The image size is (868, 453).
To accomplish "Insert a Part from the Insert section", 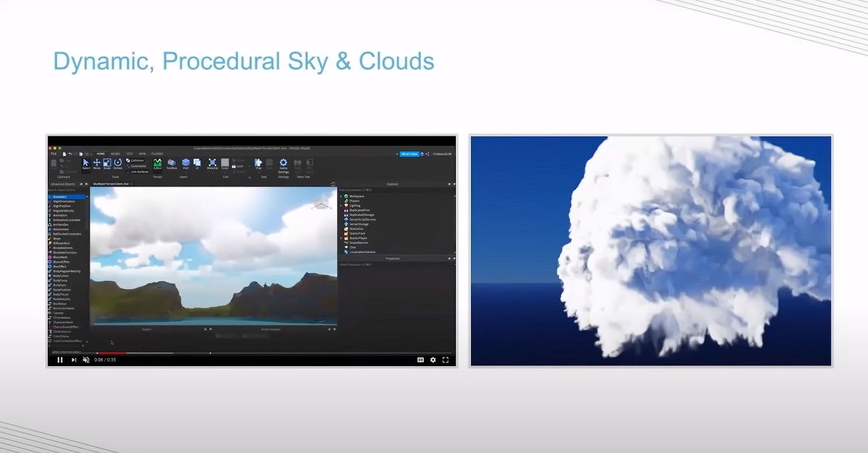I will point(186,164).
